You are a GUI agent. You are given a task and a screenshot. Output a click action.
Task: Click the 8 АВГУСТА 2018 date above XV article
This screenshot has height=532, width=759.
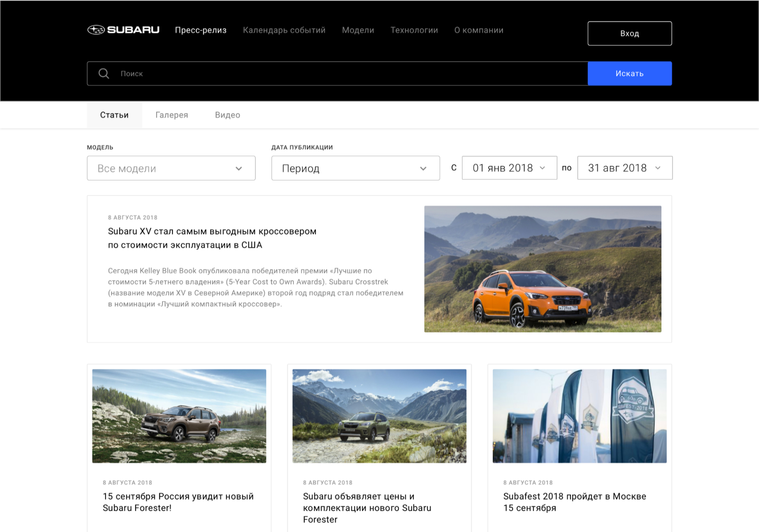133,218
